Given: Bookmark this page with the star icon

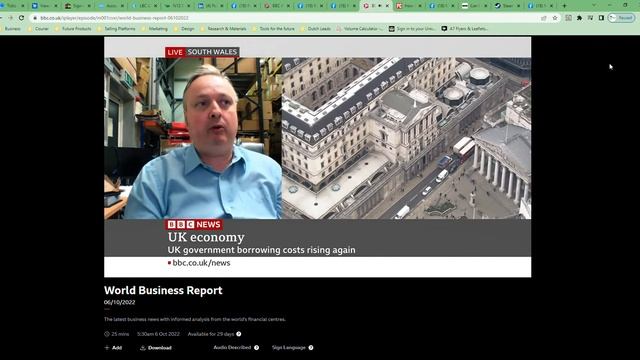Looking at the screenshot, I should 555,18.
